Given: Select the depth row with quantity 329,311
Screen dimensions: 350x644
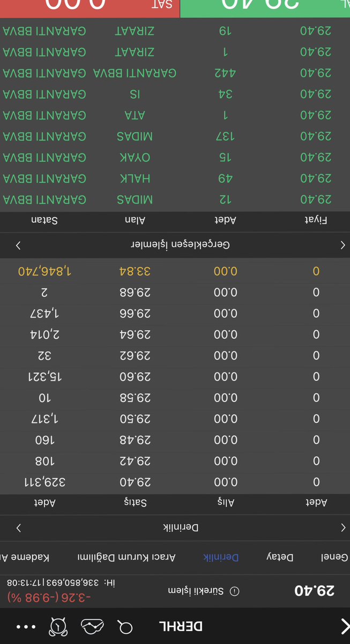Looking at the screenshot, I should (x=175, y=482).
